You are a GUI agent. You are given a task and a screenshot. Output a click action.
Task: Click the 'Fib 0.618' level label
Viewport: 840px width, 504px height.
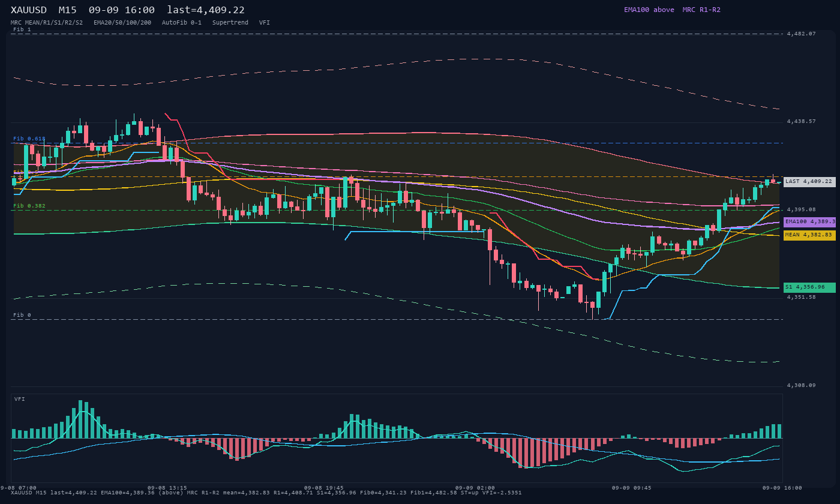click(29, 139)
